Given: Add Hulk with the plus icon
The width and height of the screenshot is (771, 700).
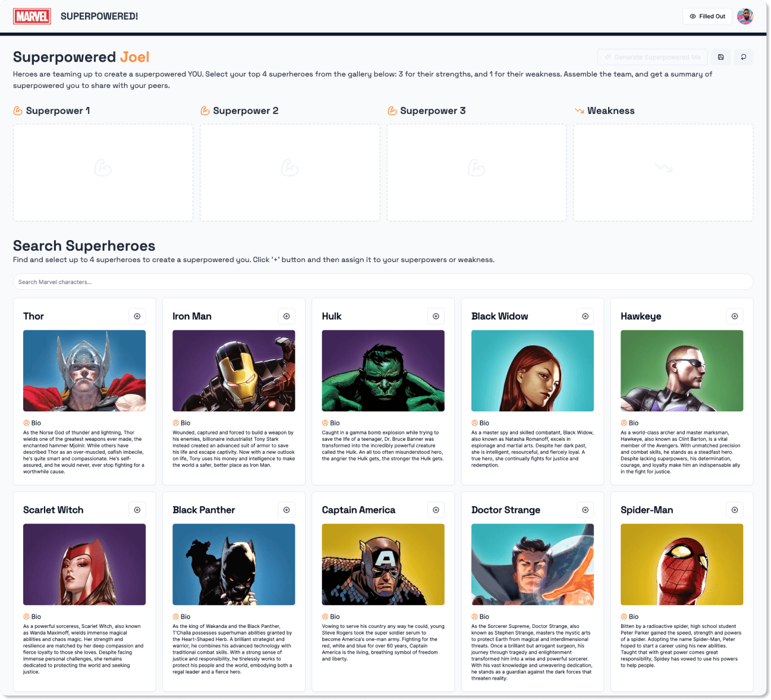Looking at the screenshot, I should 436,316.
